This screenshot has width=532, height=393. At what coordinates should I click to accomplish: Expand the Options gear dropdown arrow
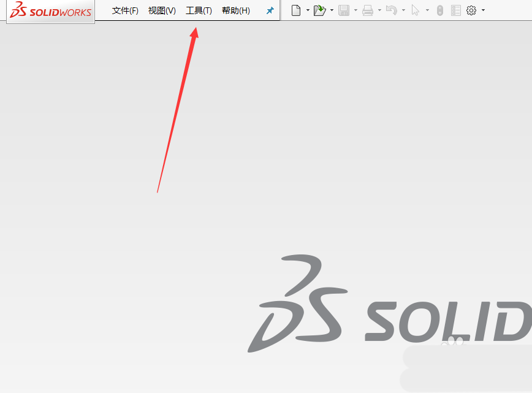coord(483,10)
